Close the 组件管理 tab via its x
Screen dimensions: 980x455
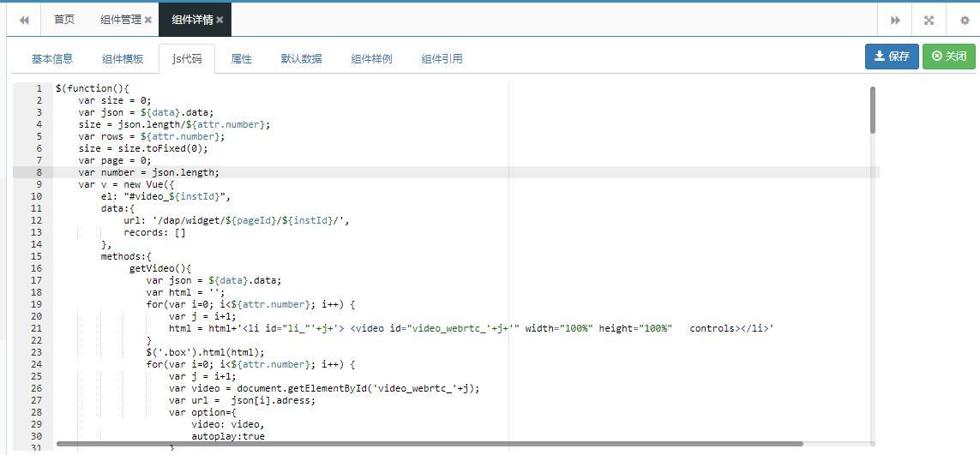(x=148, y=20)
